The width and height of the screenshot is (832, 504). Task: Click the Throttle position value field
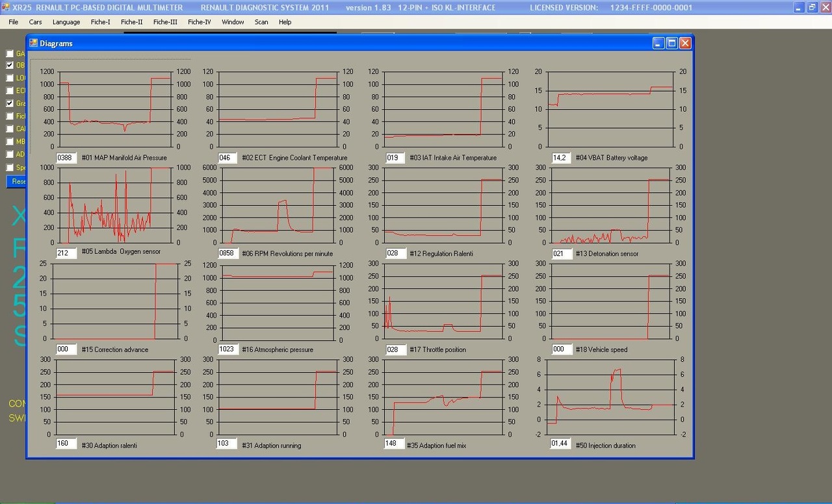tap(395, 349)
